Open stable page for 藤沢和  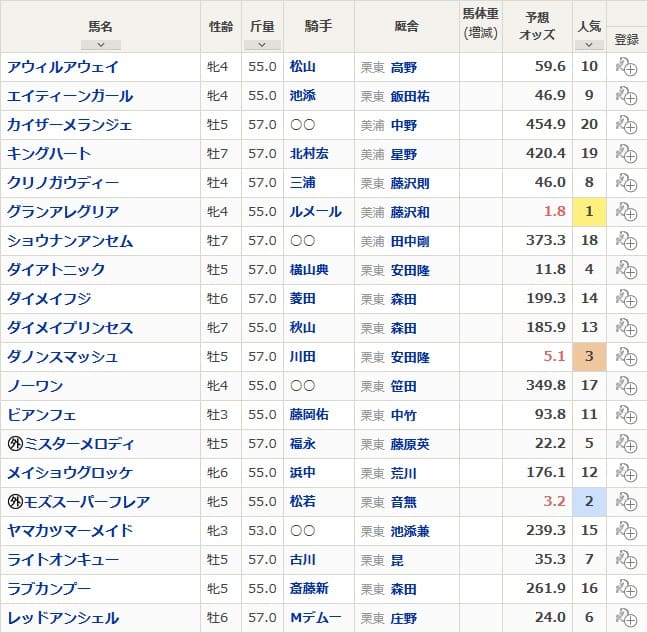[x=410, y=212]
